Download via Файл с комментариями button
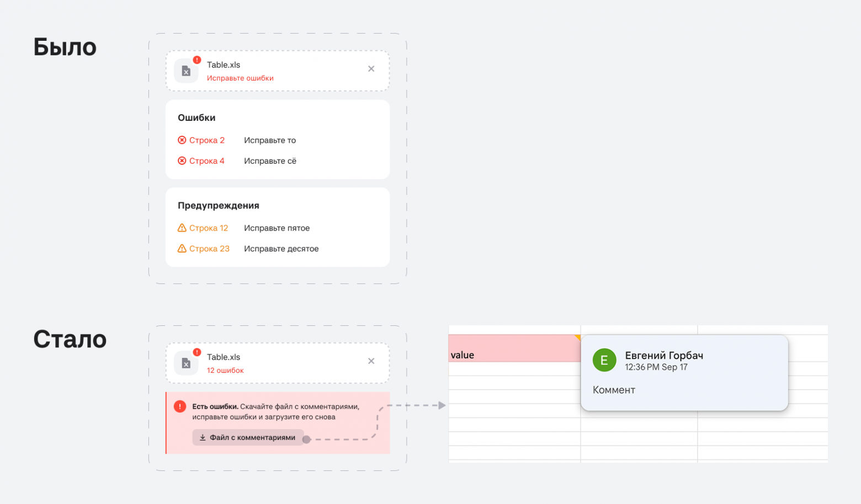This screenshot has width=861, height=504. click(x=248, y=437)
